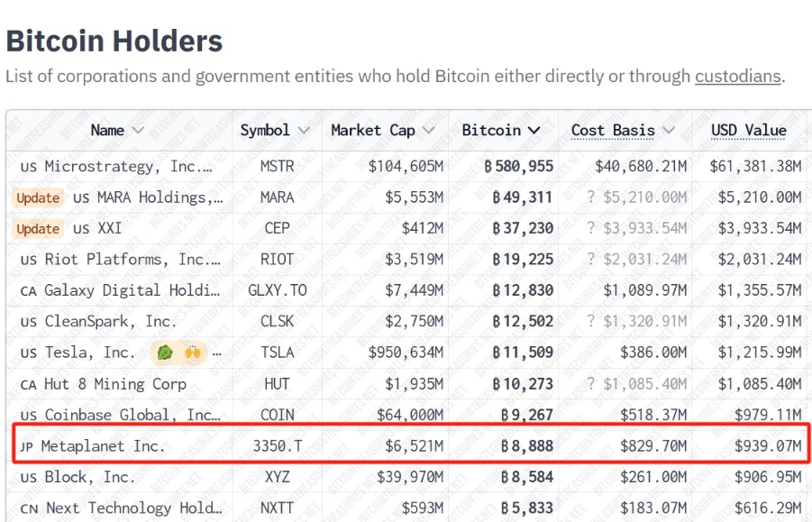Open the Symbol column sort chevron
812x522 pixels.
(x=304, y=131)
